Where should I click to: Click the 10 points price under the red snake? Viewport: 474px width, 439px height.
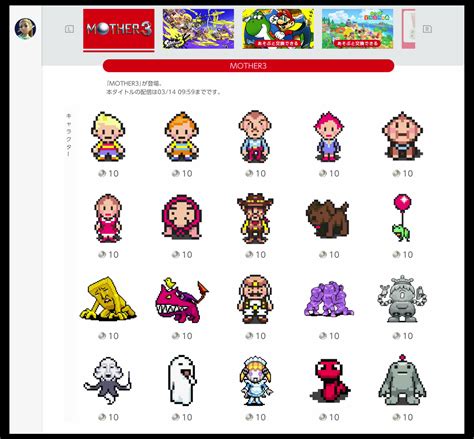[329, 417]
